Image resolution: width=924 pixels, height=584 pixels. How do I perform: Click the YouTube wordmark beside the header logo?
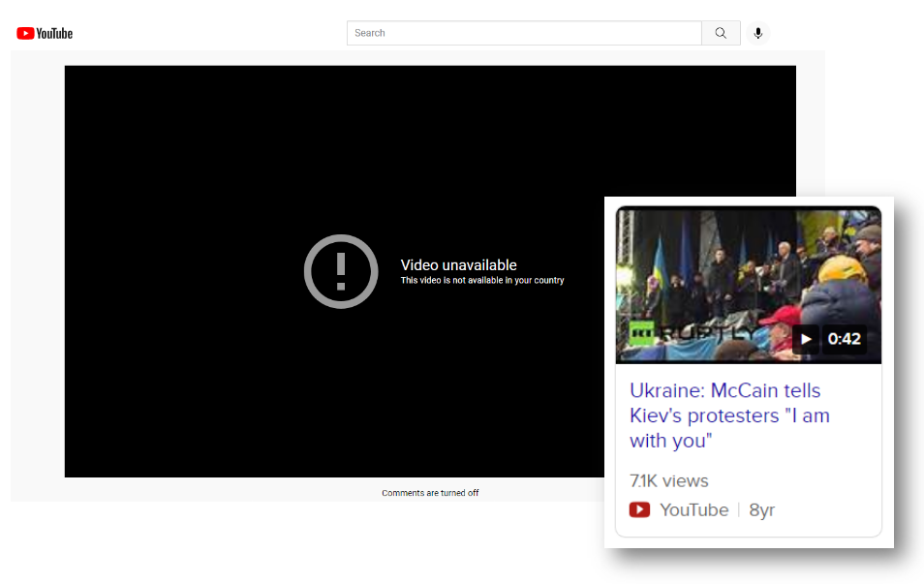pos(55,33)
